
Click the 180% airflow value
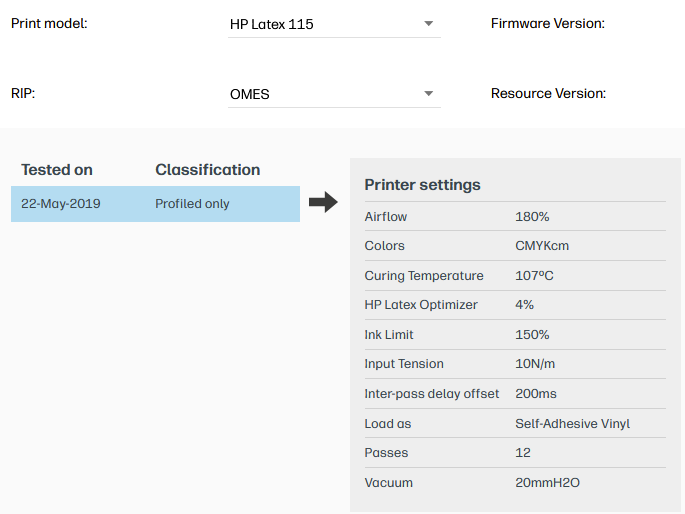532,217
